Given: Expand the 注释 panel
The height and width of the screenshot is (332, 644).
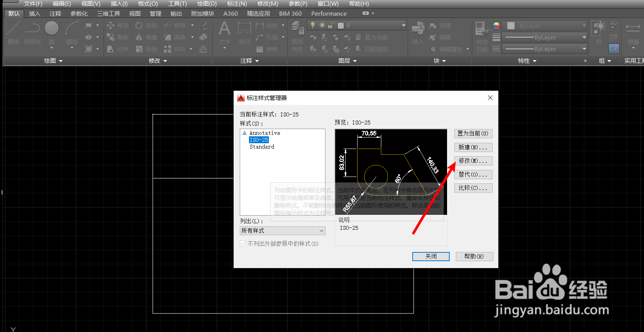Looking at the screenshot, I should [x=250, y=61].
